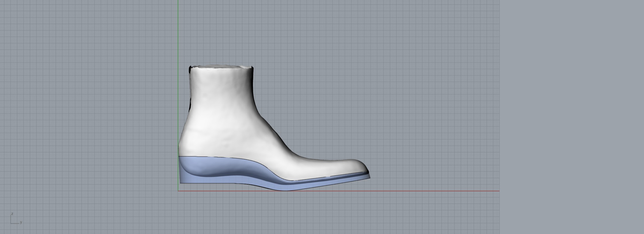Click the z label on the axes icon
This screenshot has height=234, width=644.
coord(12,214)
